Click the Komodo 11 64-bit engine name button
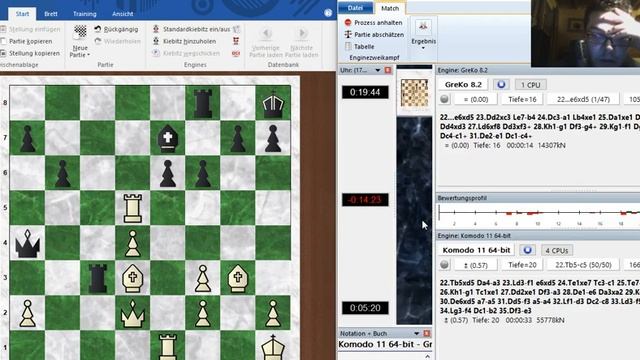This screenshot has width=640, height=360. 476,250
